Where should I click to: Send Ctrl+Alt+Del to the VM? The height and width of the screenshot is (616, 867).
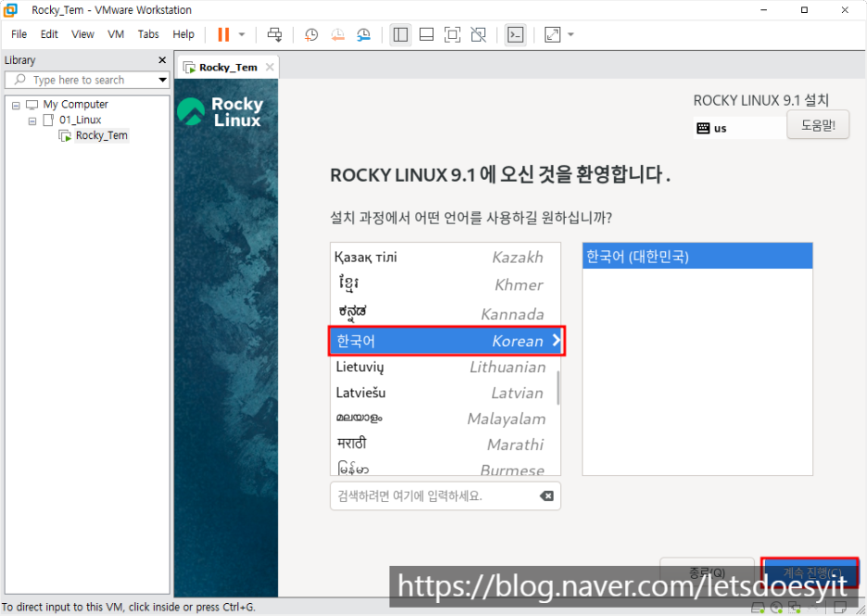coord(274,34)
